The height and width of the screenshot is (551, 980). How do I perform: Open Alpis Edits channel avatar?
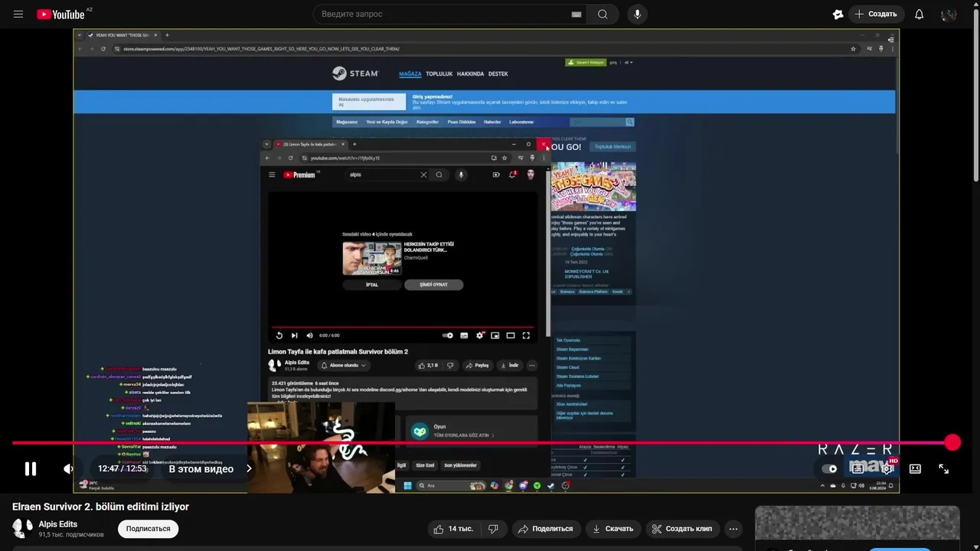click(x=22, y=528)
